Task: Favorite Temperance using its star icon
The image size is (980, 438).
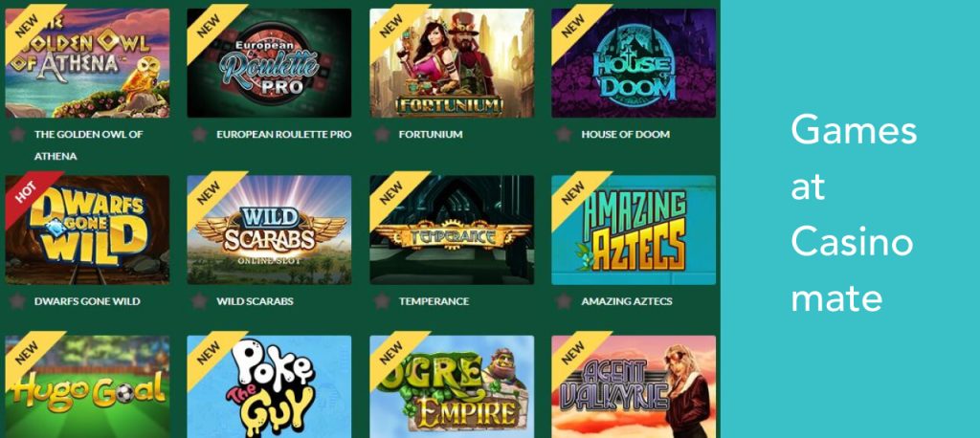Action: (382, 301)
